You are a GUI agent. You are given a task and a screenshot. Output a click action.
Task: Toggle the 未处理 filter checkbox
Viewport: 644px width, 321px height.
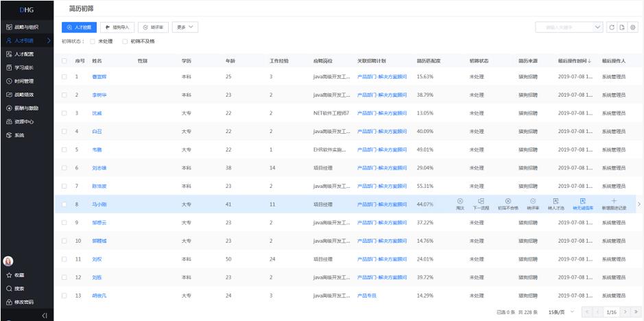(93, 41)
